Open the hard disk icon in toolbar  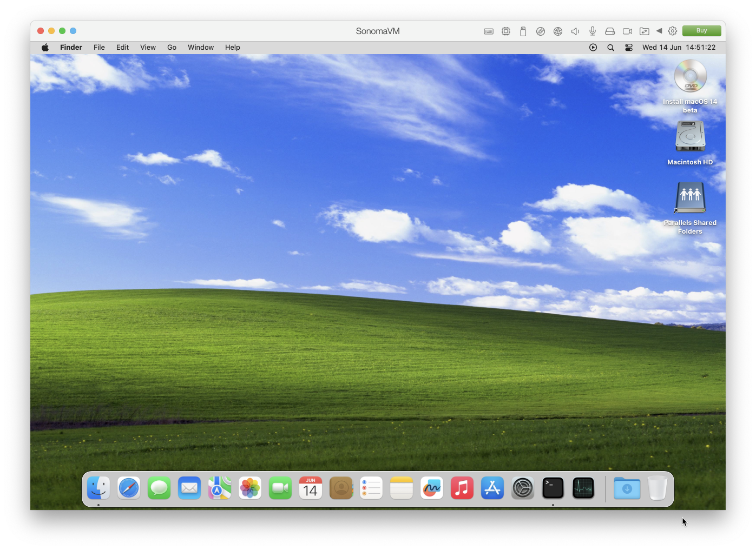(610, 31)
